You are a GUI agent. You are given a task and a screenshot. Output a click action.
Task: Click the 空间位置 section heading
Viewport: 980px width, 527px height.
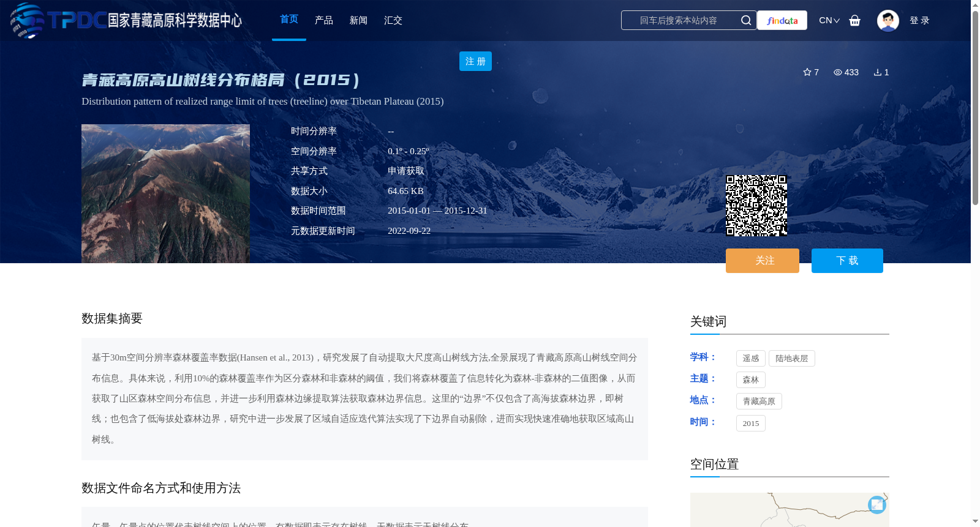click(x=715, y=464)
